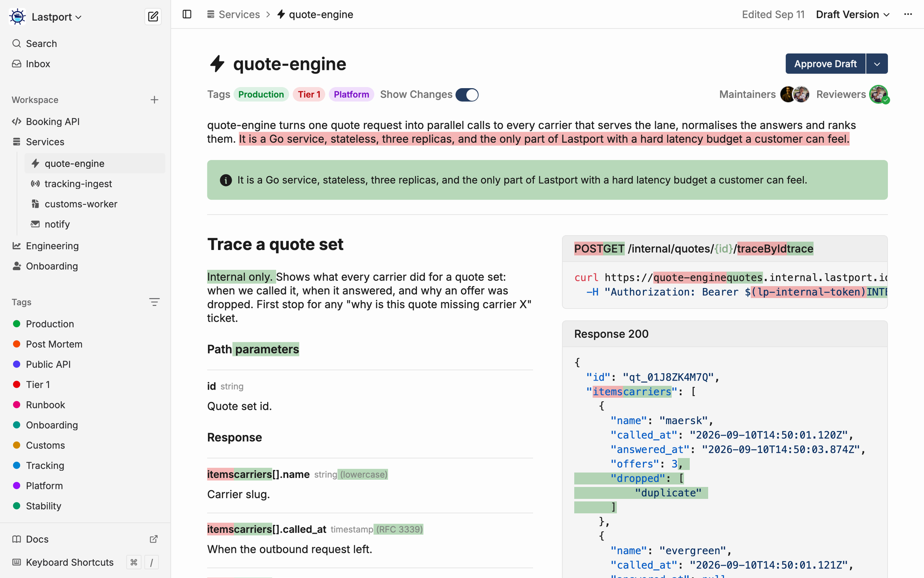This screenshot has height=578, width=924.
Task: Select the Runbook tag in sidebar
Action: (x=45, y=405)
